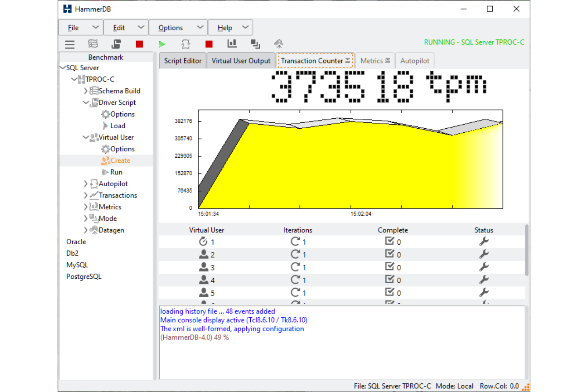Expand the Schema Build tree node
The width and height of the screenshot is (588, 392).
85,91
